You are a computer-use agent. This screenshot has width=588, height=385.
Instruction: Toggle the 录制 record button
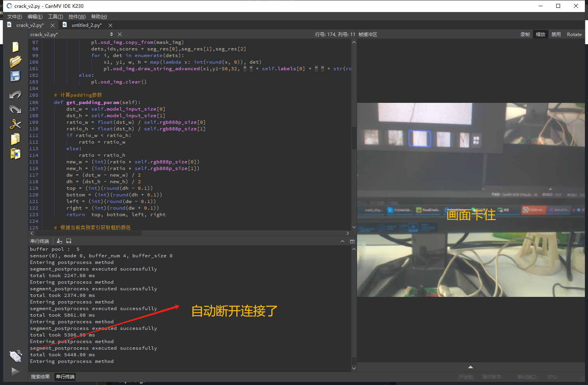525,35
